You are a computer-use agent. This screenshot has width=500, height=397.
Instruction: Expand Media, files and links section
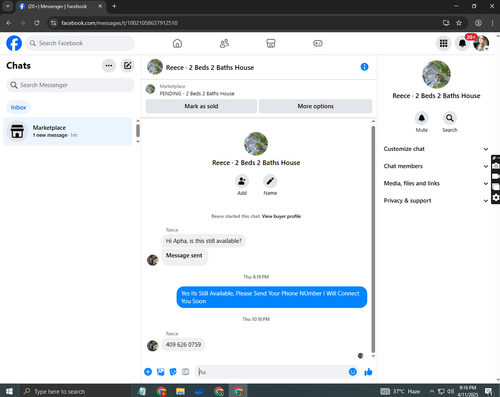click(436, 183)
